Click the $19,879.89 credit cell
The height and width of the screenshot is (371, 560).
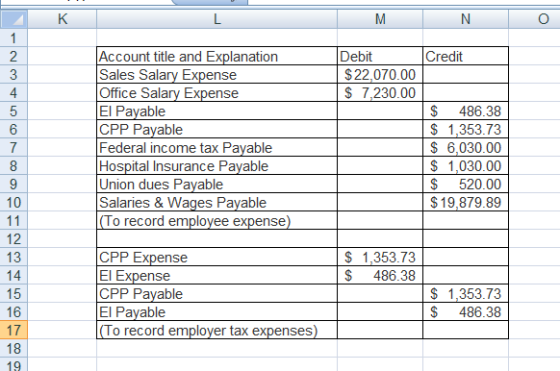click(x=465, y=202)
